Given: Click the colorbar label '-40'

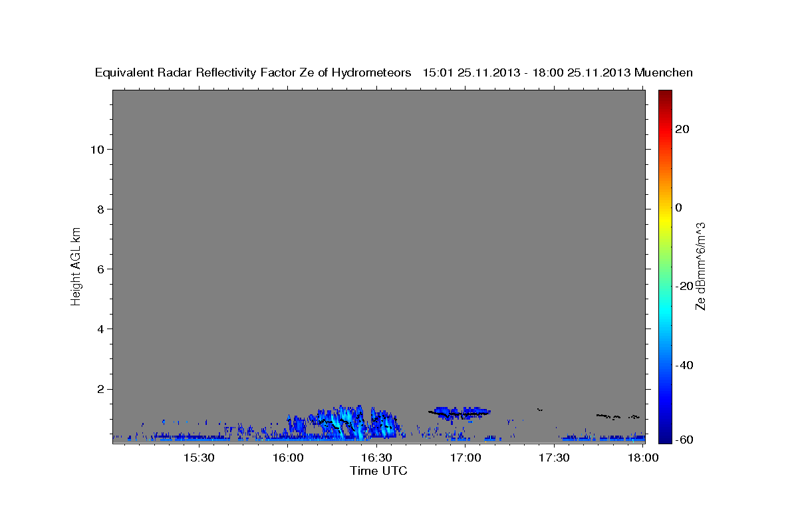Looking at the screenshot, I should coord(684,365).
